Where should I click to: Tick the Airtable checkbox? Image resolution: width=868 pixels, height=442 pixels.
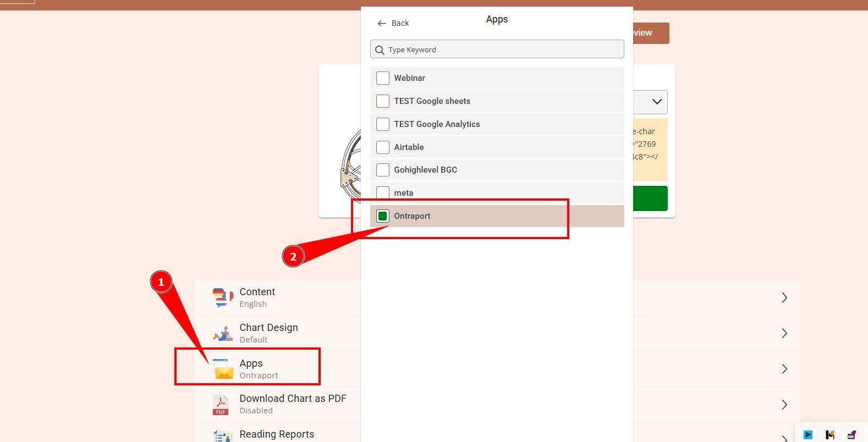click(x=383, y=147)
